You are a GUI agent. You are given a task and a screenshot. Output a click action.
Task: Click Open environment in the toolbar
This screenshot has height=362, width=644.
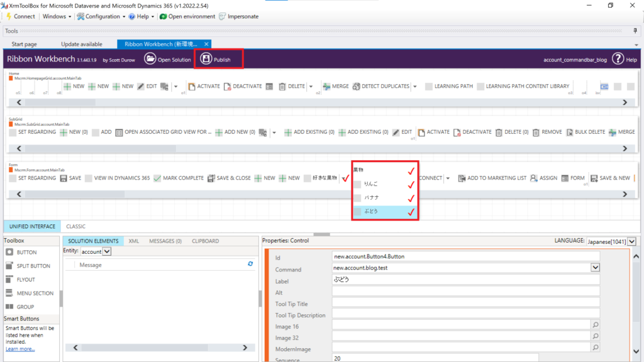pyautogui.click(x=187, y=16)
